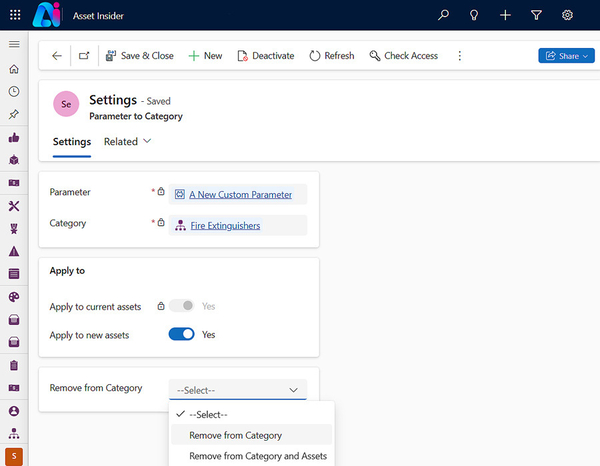The width and height of the screenshot is (600, 466).
Task: Click the Se record avatar
Action: tap(66, 104)
